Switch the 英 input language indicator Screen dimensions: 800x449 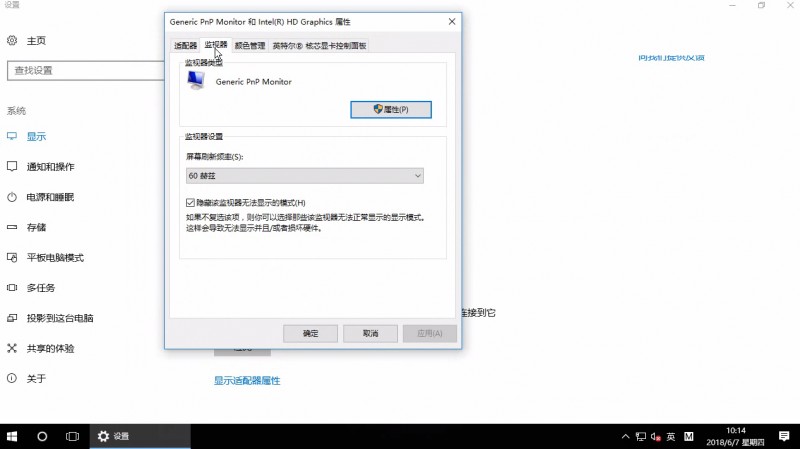[x=671, y=437]
